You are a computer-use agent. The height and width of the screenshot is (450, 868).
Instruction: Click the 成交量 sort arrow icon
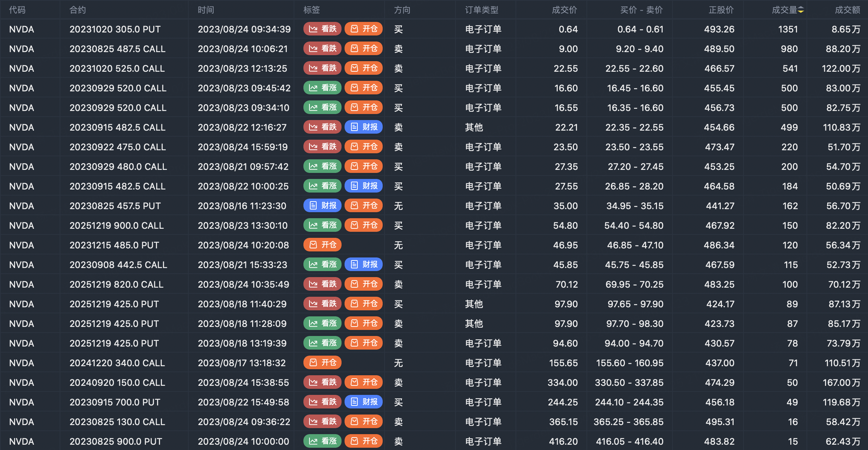point(801,10)
